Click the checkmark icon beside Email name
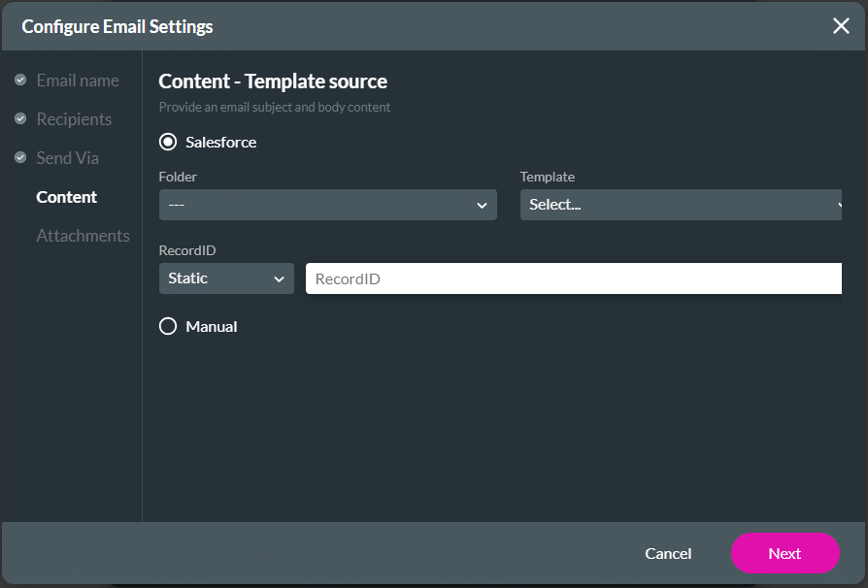Image resolution: width=868 pixels, height=588 pixels. (x=20, y=80)
